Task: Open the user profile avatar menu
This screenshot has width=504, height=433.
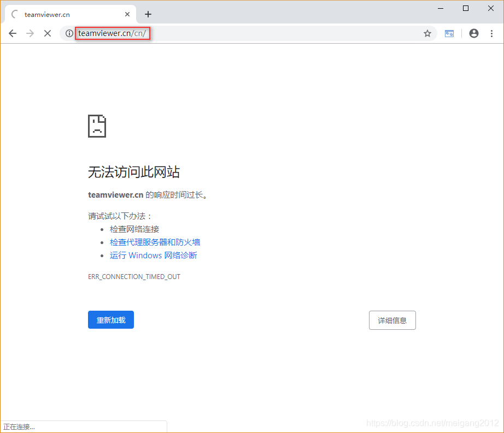Action: (x=474, y=33)
